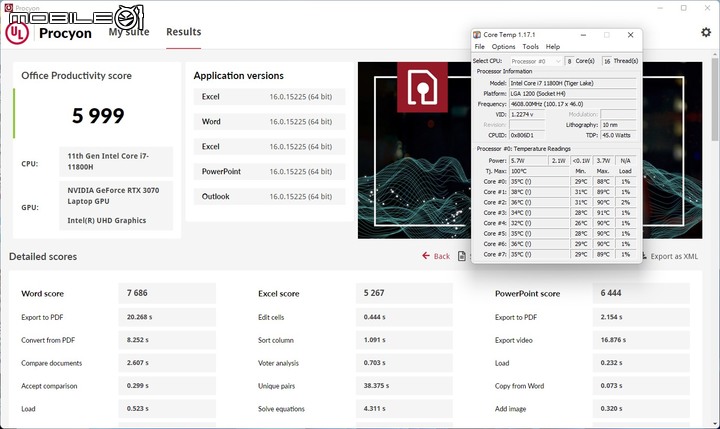Click the Word application version row

tap(270, 122)
